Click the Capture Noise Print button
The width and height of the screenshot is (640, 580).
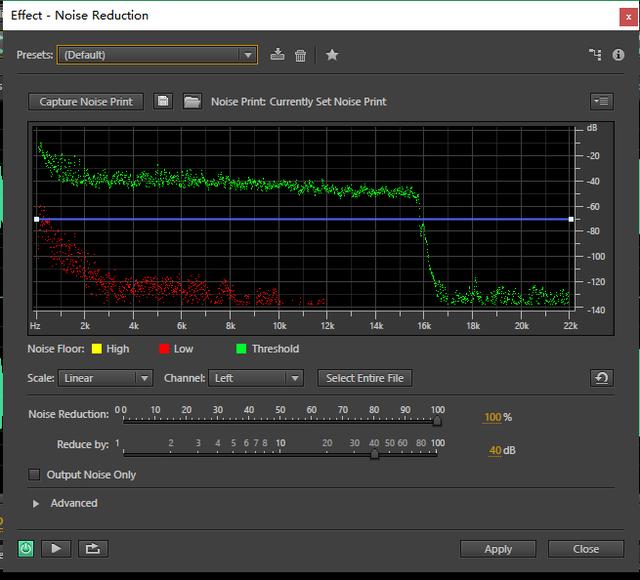86,102
